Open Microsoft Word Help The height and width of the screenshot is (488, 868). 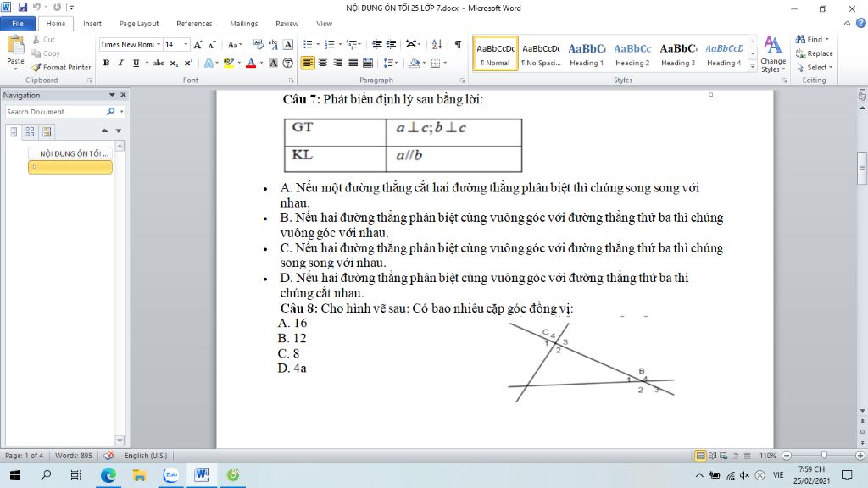[861, 23]
